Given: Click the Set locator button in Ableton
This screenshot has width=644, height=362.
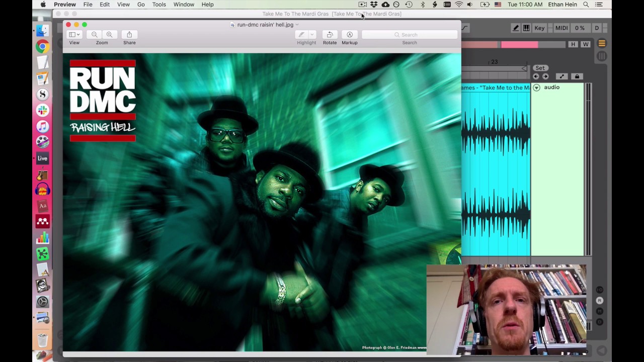Looking at the screenshot, I should coord(540,68).
